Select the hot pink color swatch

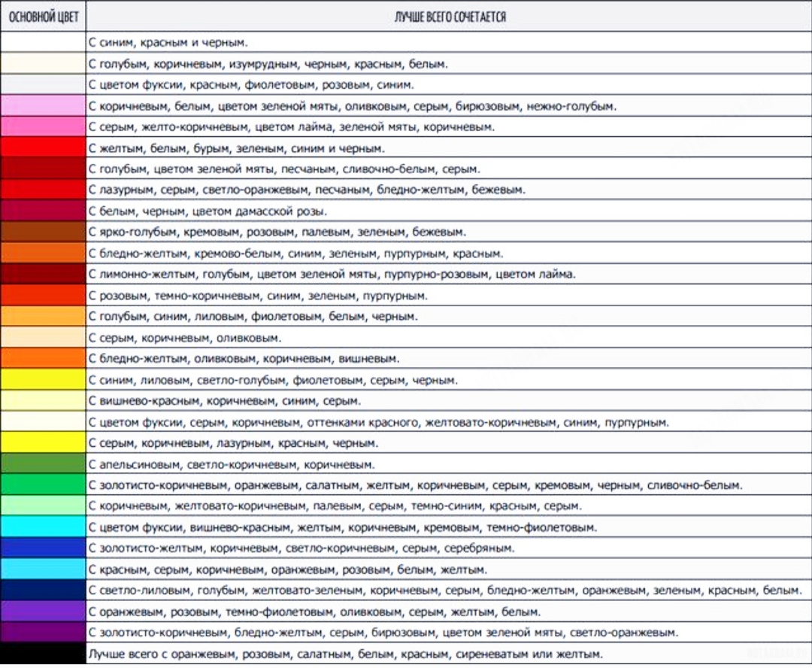point(43,127)
